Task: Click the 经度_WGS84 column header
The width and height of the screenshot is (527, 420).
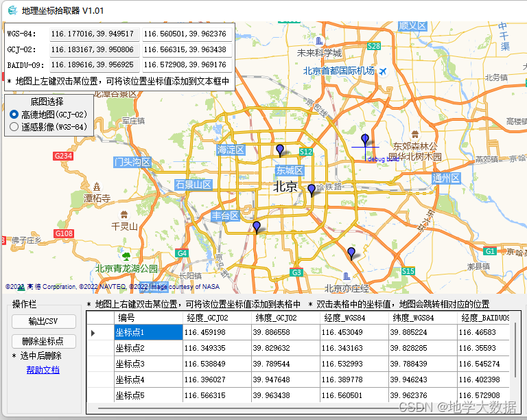Action: click(354, 318)
